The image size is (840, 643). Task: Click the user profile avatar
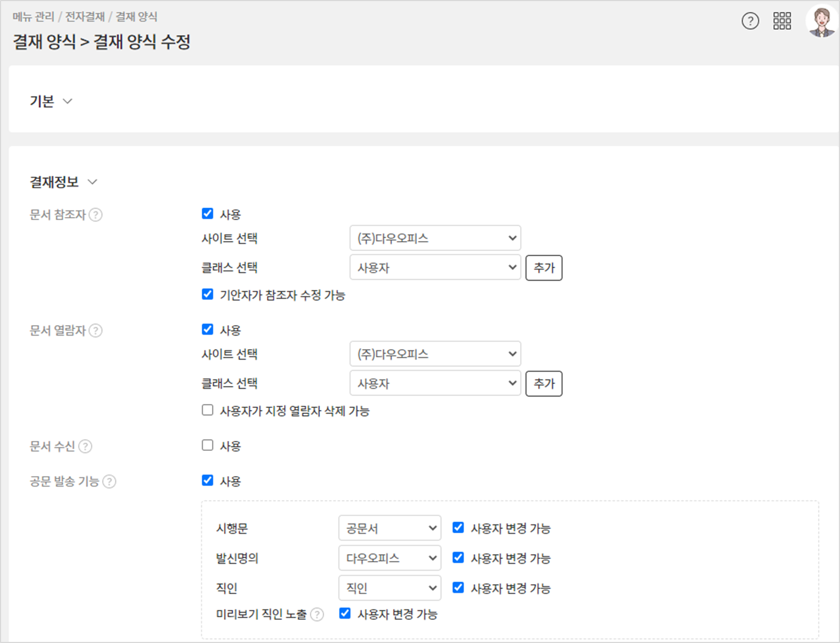[821, 22]
